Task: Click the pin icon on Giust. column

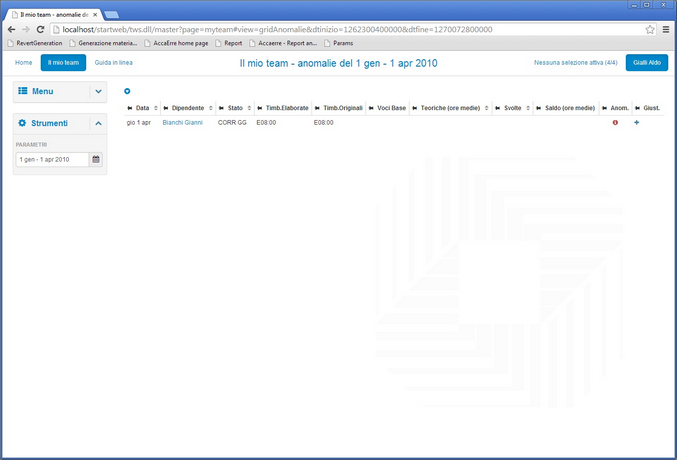Action: click(x=637, y=108)
